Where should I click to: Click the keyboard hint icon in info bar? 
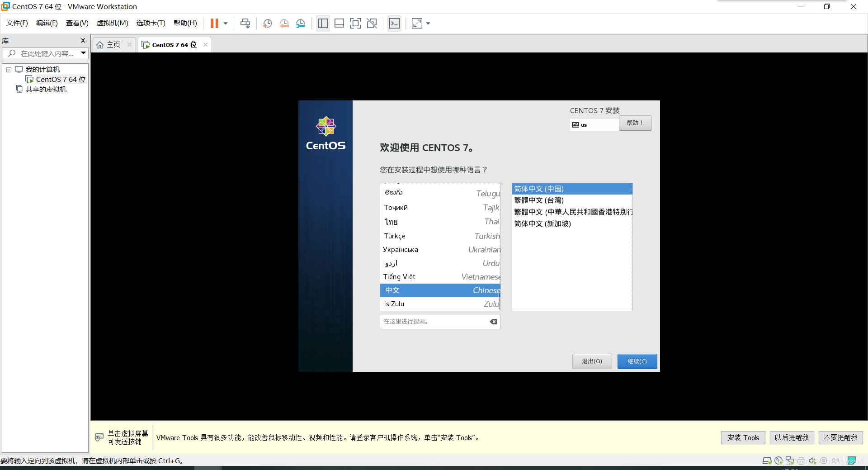click(99, 437)
